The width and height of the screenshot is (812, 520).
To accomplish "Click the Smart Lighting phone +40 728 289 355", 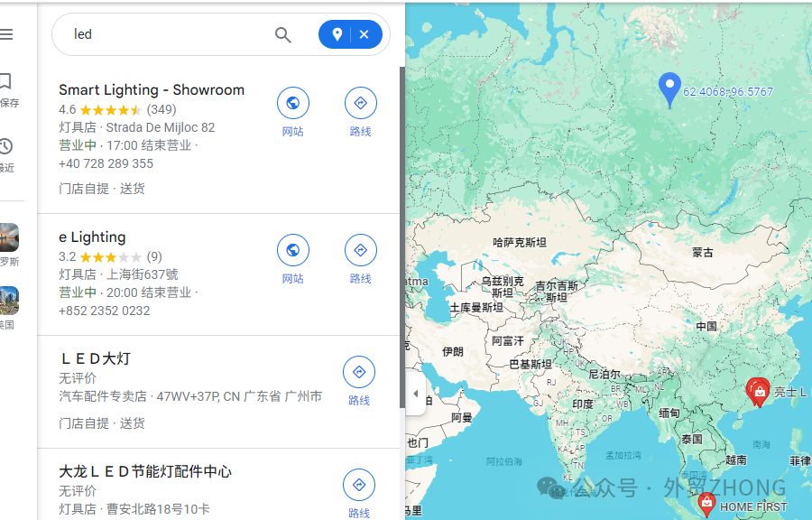I will coord(106,163).
